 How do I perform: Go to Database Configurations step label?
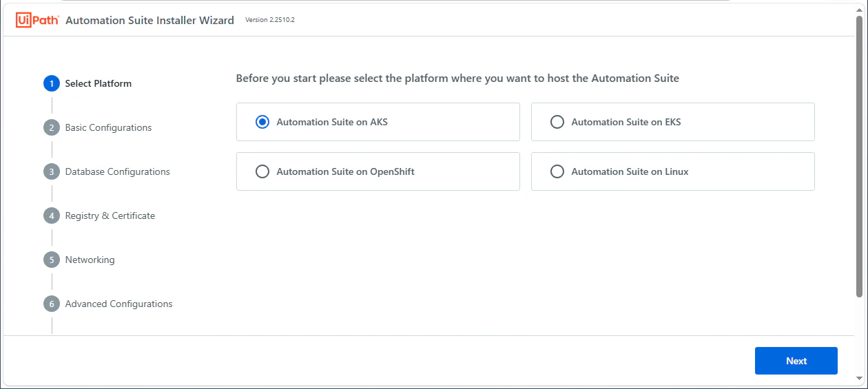pos(118,171)
